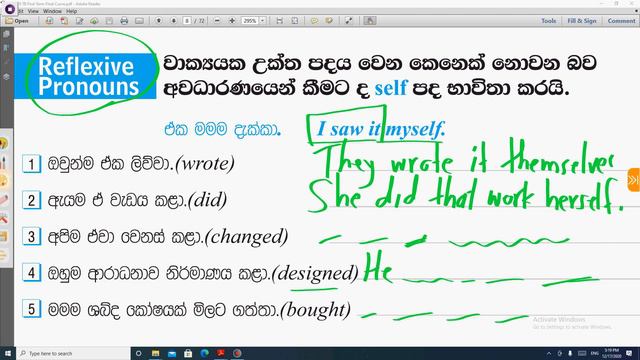Click the add sticky note icon

(314, 21)
